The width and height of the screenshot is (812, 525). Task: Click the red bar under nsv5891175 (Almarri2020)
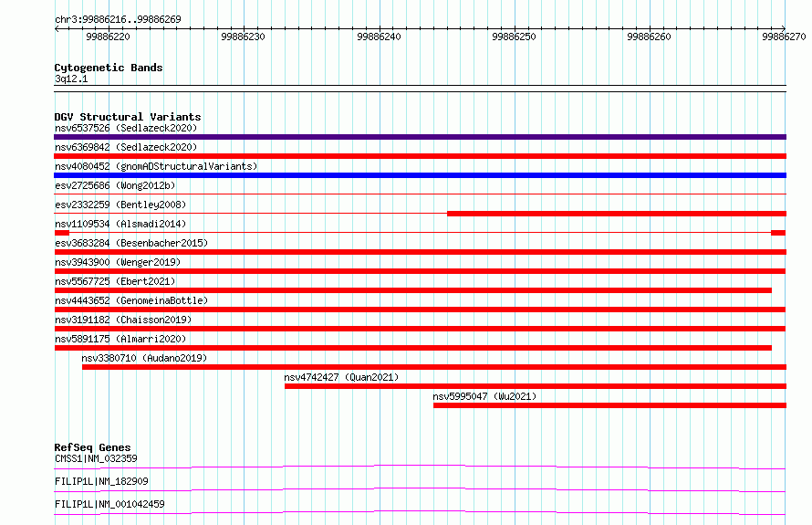[412, 348]
